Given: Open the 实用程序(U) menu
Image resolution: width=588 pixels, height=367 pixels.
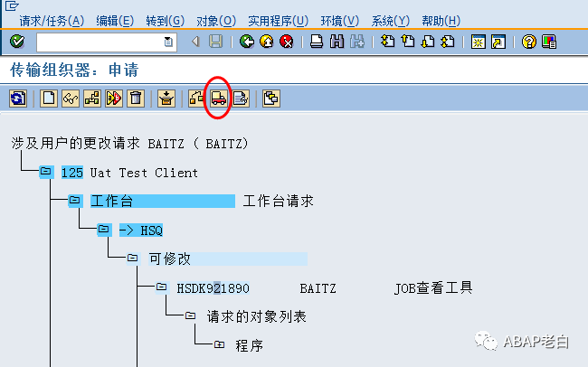Looking at the screenshot, I should 279,21.
